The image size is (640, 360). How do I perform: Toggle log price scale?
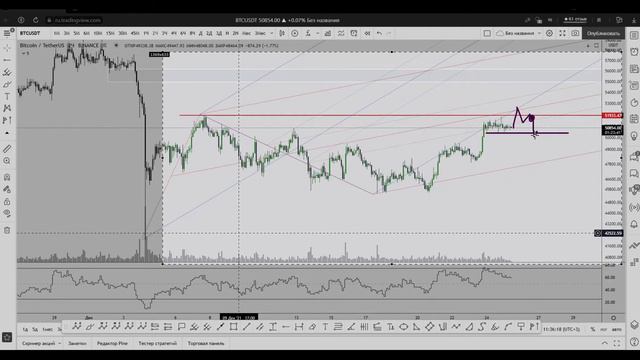[604, 329]
